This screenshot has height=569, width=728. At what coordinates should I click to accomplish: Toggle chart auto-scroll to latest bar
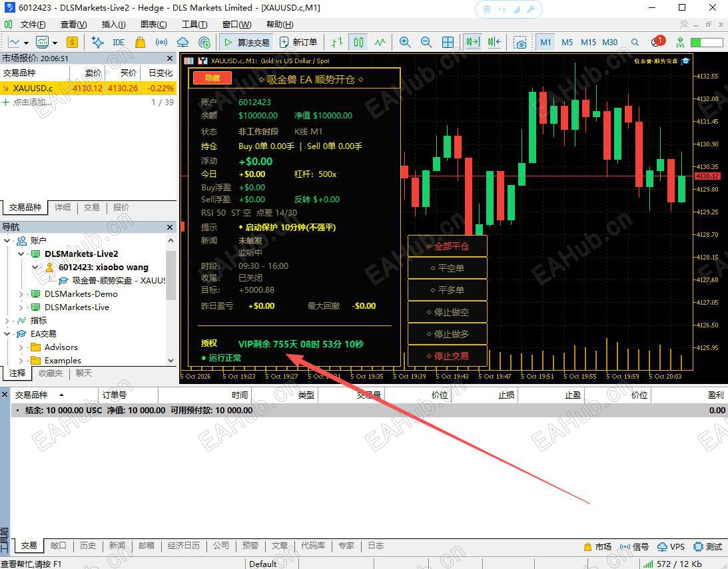[473, 43]
